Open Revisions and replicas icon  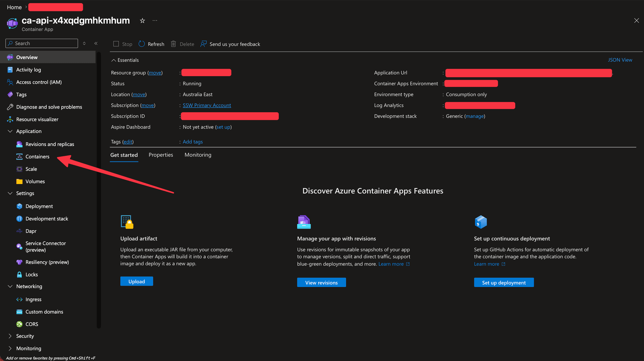pos(19,144)
